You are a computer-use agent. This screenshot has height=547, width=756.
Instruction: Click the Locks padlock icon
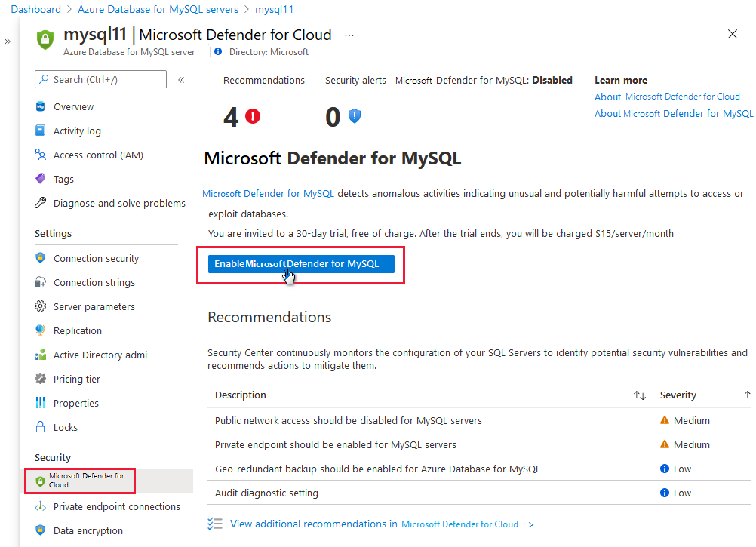click(x=41, y=428)
